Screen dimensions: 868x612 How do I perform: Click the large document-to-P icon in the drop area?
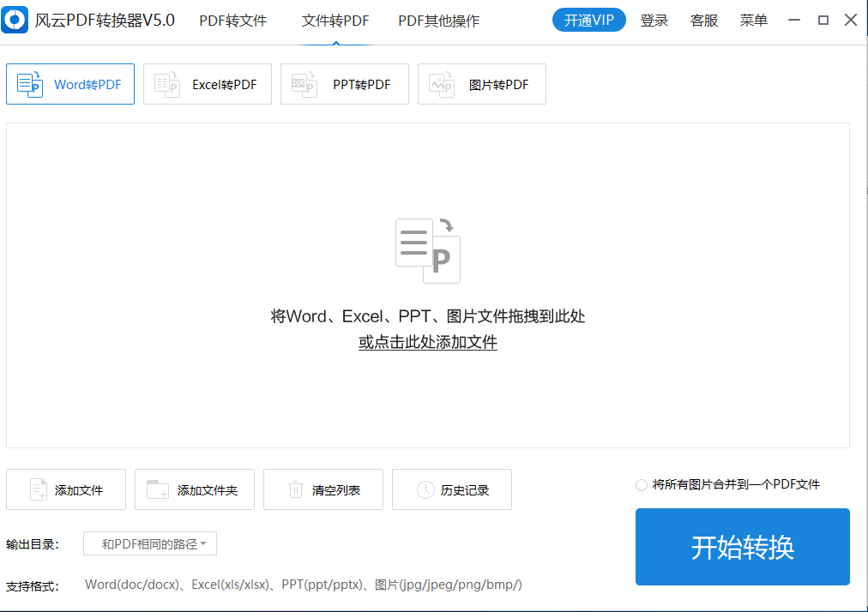pyautogui.click(x=428, y=250)
